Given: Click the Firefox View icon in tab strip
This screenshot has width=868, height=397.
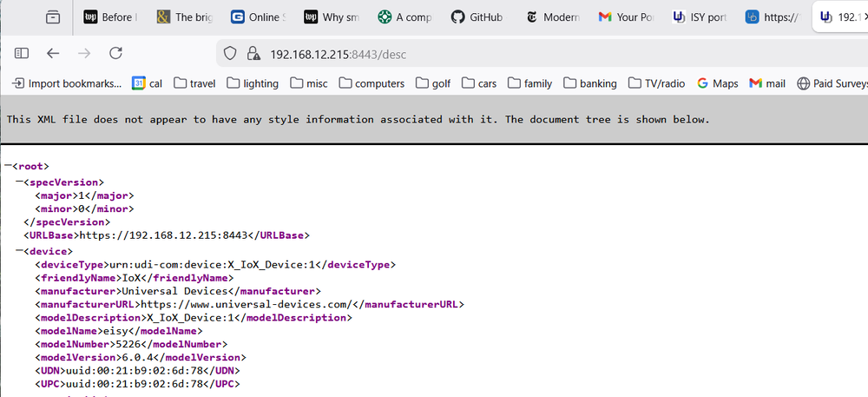Looking at the screenshot, I should (53, 17).
